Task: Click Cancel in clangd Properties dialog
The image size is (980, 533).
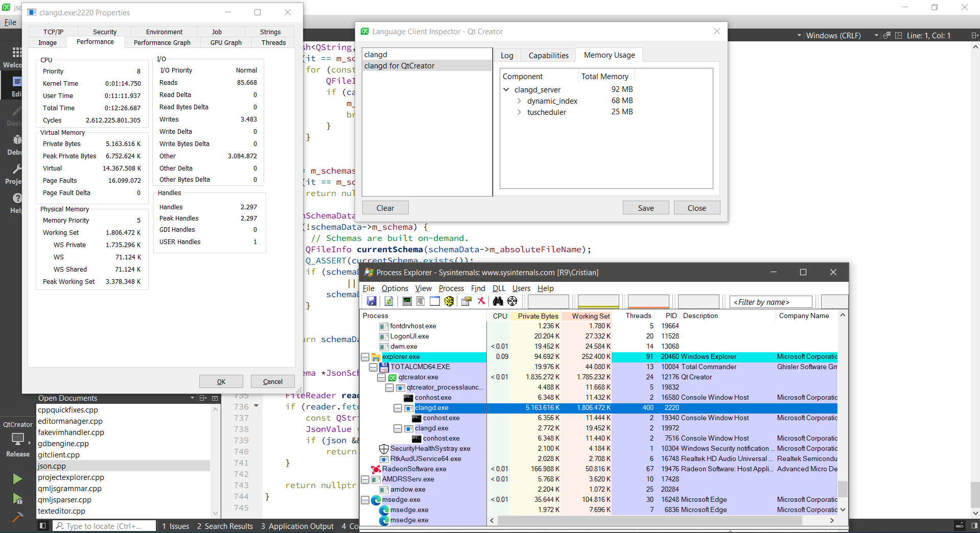Action: [273, 381]
